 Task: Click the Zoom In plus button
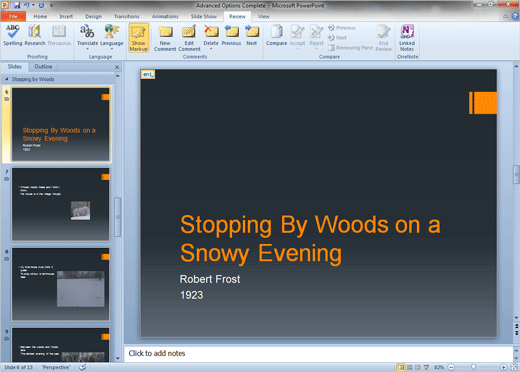(503, 367)
